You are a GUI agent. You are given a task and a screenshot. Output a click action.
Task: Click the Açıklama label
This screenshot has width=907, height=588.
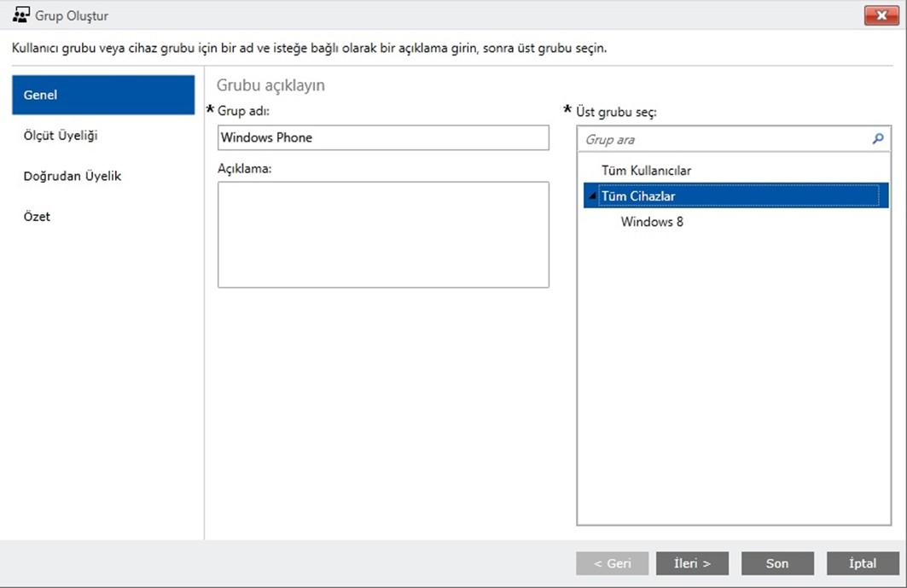pos(245,168)
